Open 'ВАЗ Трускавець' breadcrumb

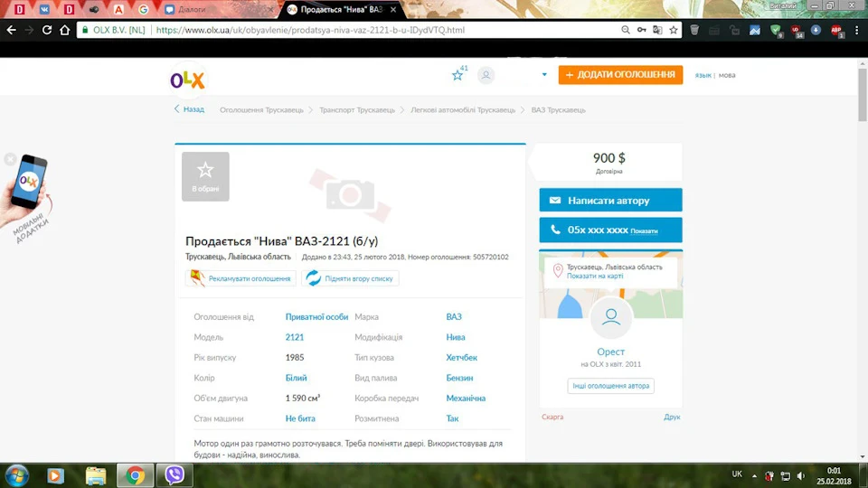558,110
